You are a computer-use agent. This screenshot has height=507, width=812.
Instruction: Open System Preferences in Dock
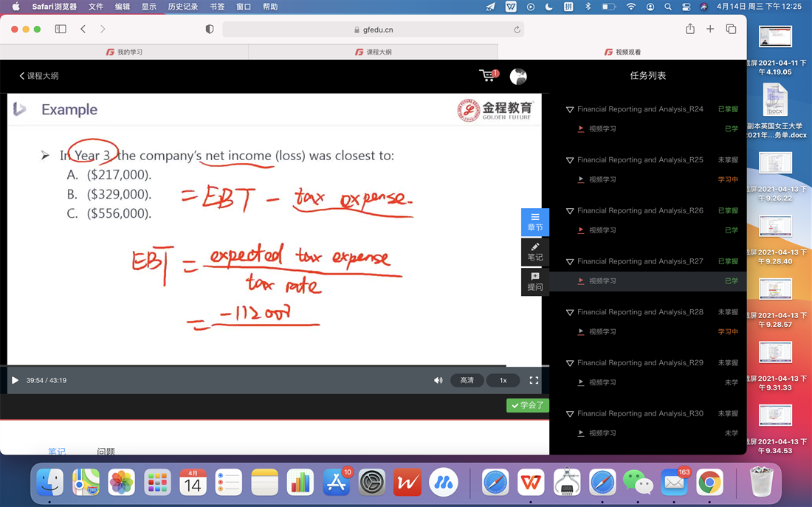(372, 483)
